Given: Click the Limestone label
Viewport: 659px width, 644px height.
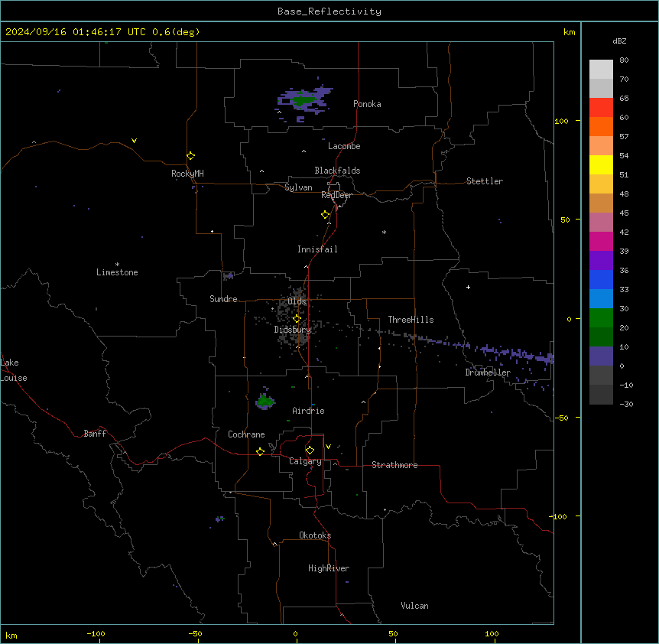Looking at the screenshot, I should 117,272.
